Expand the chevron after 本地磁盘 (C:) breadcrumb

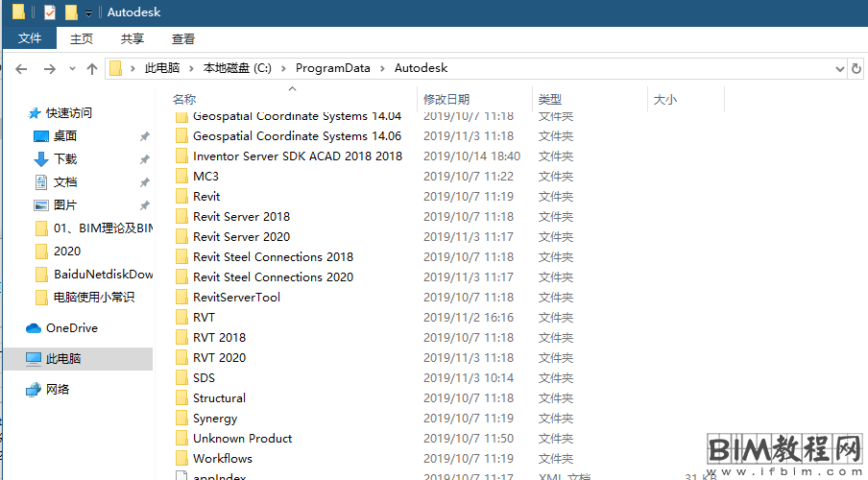283,68
